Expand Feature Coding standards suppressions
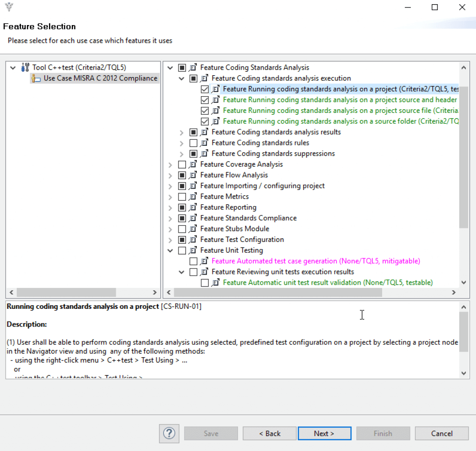The image size is (476, 451). point(182,154)
